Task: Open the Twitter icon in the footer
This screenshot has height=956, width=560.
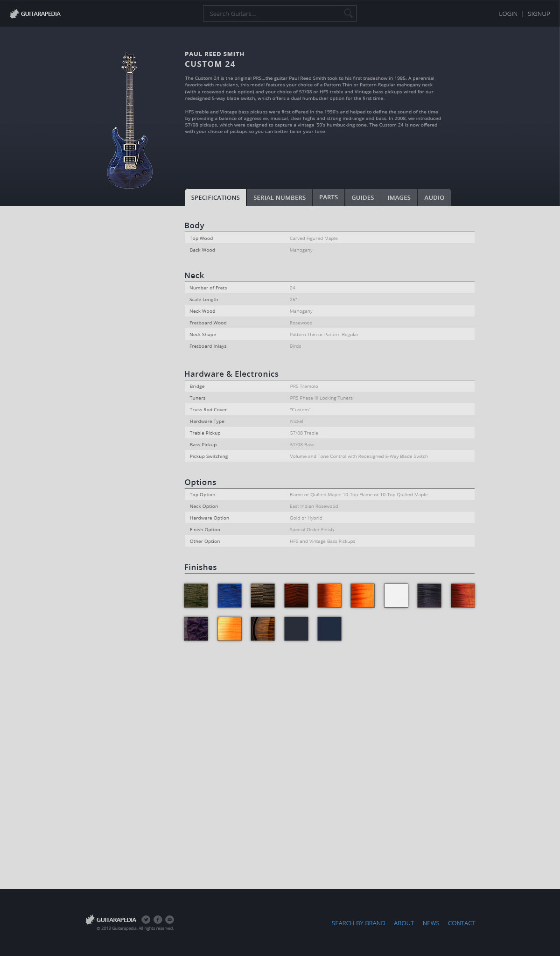Action: click(146, 920)
